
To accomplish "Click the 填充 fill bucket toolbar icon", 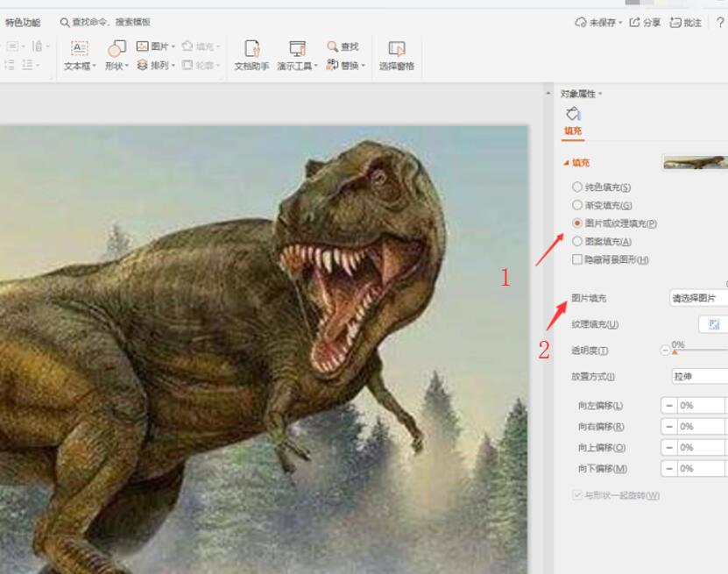I will coord(187,46).
